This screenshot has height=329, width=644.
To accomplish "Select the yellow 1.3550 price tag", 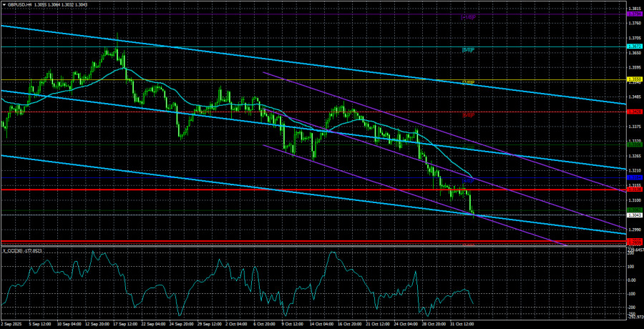I will coord(633,79).
